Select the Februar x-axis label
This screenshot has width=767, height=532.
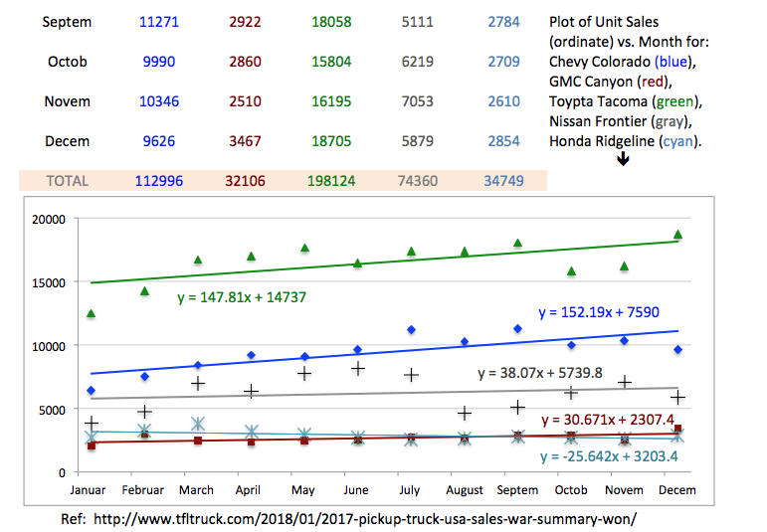143,490
